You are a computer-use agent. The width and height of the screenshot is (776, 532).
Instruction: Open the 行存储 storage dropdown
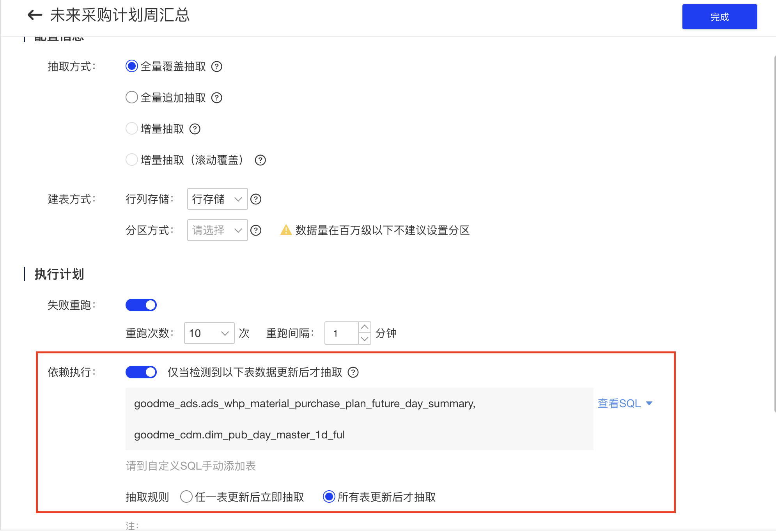coord(217,199)
